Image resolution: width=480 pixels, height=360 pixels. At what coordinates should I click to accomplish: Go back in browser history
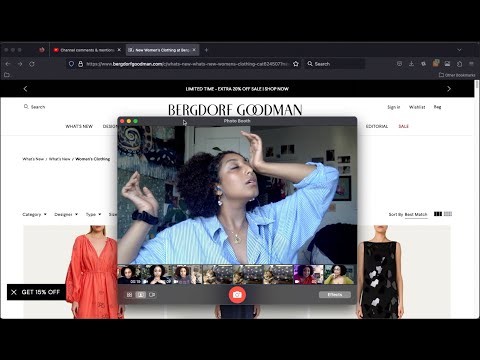coord(8,64)
